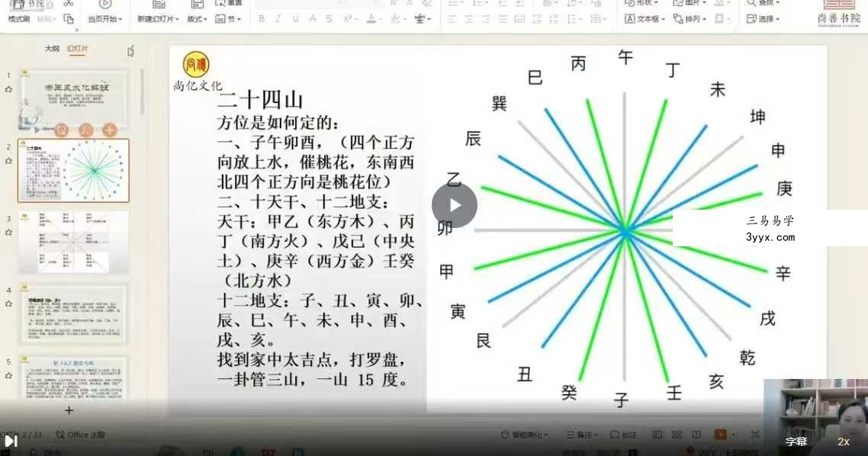Collapse the slide panel with the arrow icon

pyautogui.click(x=130, y=51)
